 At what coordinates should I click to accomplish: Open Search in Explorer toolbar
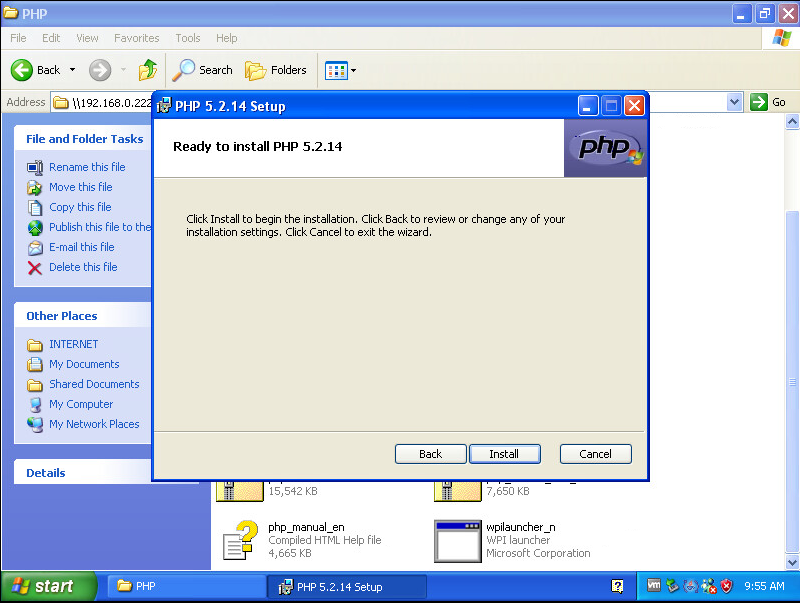click(202, 70)
